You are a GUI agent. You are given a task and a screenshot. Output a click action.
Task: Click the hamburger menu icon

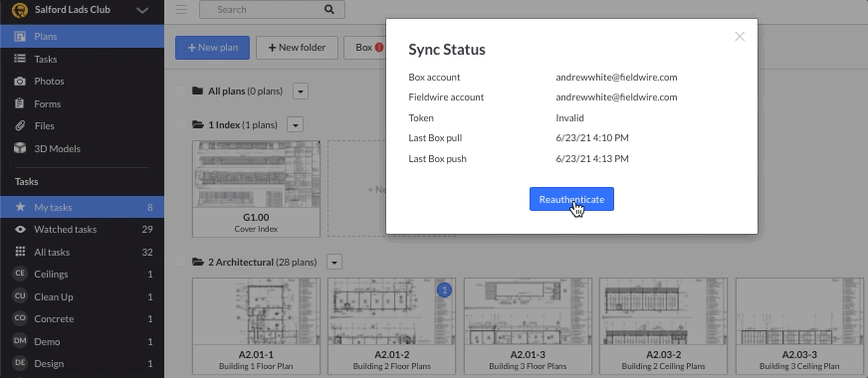pyautogui.click(x=181, y=9)
